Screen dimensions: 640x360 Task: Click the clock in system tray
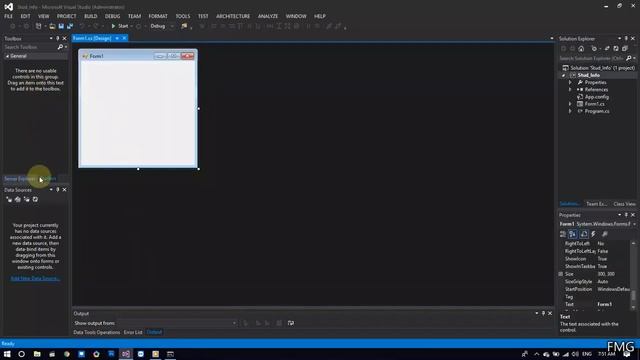pyautogui.click(x=607, y=354)
